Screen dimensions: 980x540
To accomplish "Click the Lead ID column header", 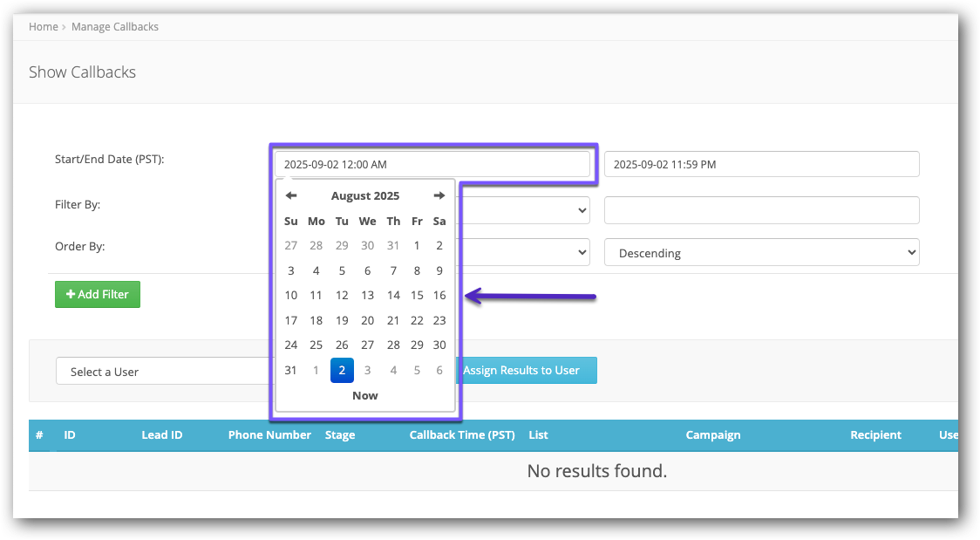I will click(x=161, y=435).
